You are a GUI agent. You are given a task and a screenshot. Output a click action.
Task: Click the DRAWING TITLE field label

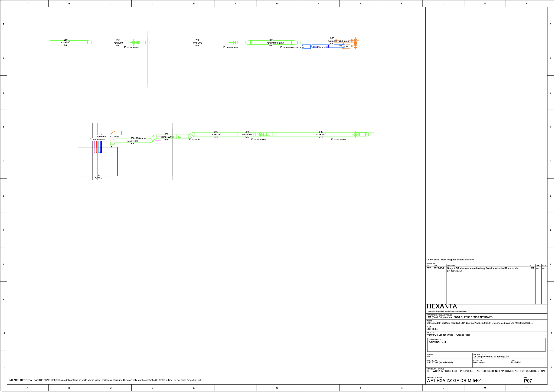[435, 339]
